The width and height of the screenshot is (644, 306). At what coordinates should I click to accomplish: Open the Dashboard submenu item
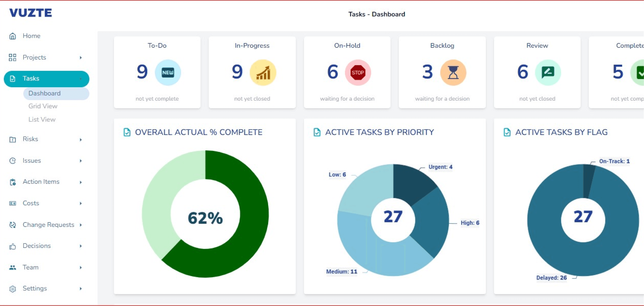(x=44, y=93)
